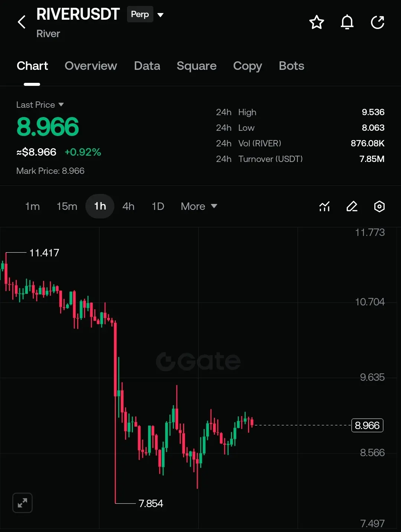Open the Square tab

click(x=196, y=66)
